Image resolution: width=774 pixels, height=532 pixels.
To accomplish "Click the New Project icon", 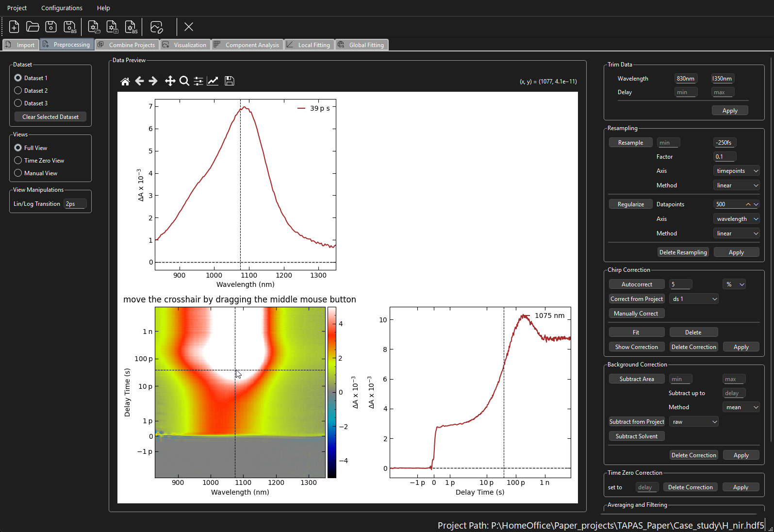I will pos(14,27).
